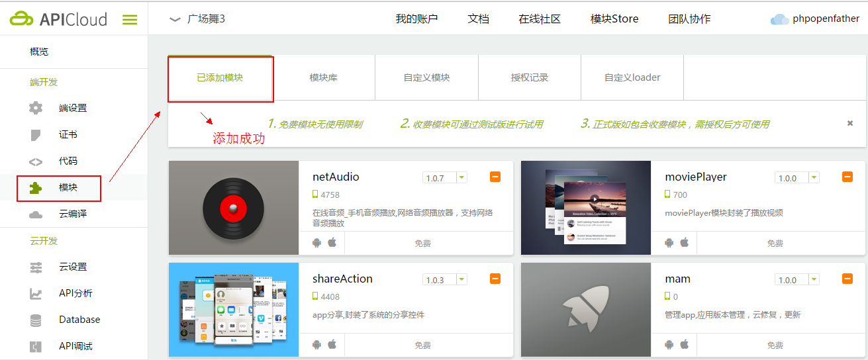Open 云编译 cloud icon in sidebar
Viewport: 868px width, 360px height.
[x=36, y=214]
